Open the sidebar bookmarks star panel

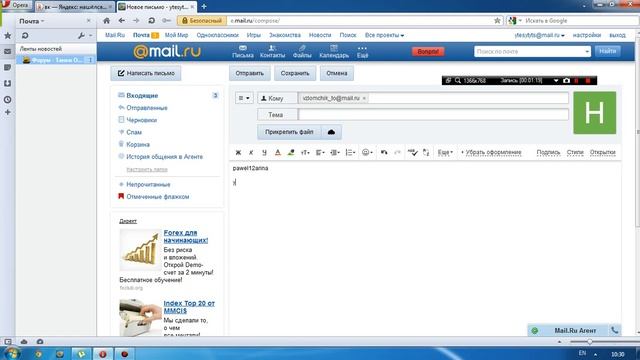coord(7,36)
